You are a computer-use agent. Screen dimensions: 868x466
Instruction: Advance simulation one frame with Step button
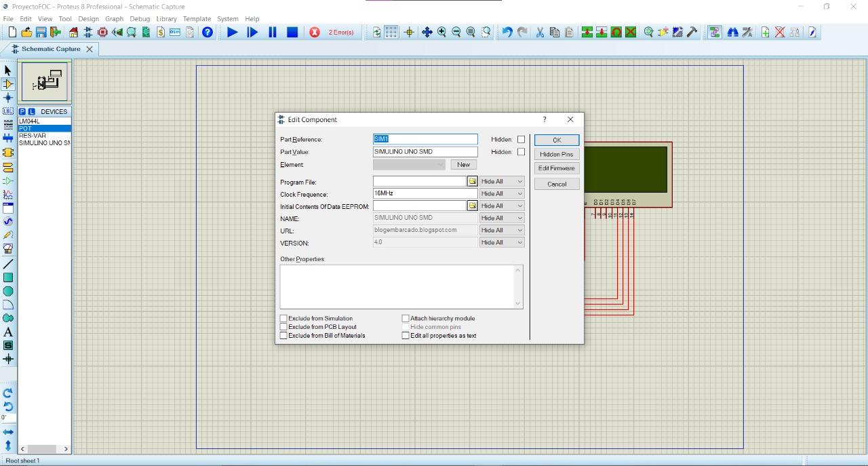coord(252,32)
